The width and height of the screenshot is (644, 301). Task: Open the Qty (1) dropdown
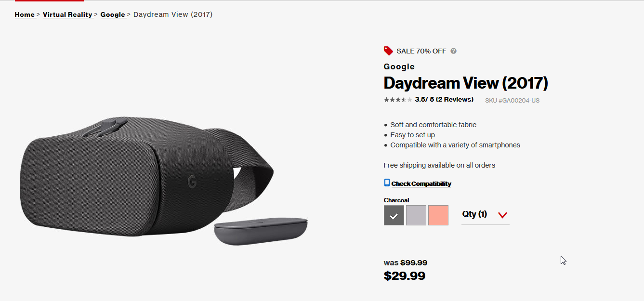[485, 214]
